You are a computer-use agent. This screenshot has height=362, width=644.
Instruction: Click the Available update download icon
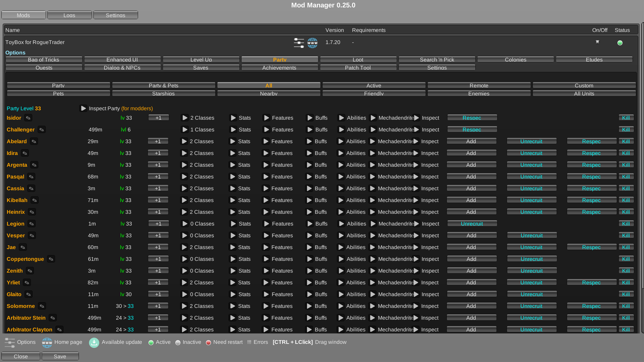(x=94, y=343)
